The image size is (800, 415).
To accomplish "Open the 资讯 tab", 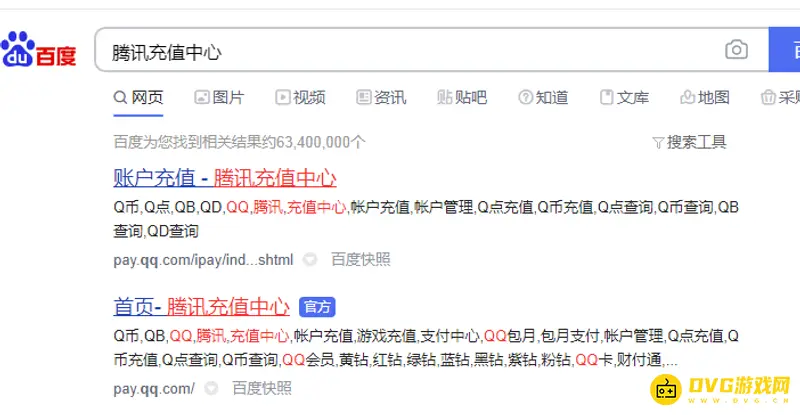I will click(x=381, y=97).
